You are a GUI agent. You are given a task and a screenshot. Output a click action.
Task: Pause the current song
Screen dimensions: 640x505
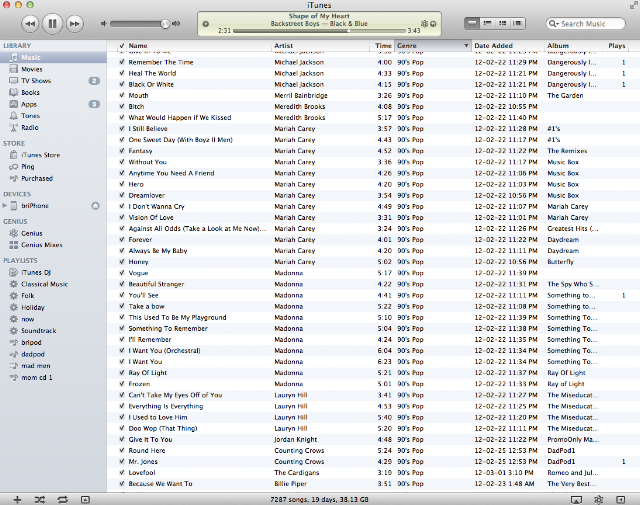click(x=52, y=24)
